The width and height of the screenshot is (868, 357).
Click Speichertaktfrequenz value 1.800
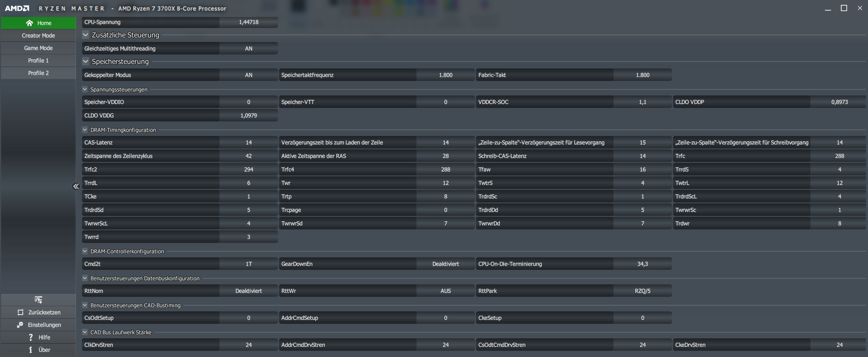[x=445, y=75]
